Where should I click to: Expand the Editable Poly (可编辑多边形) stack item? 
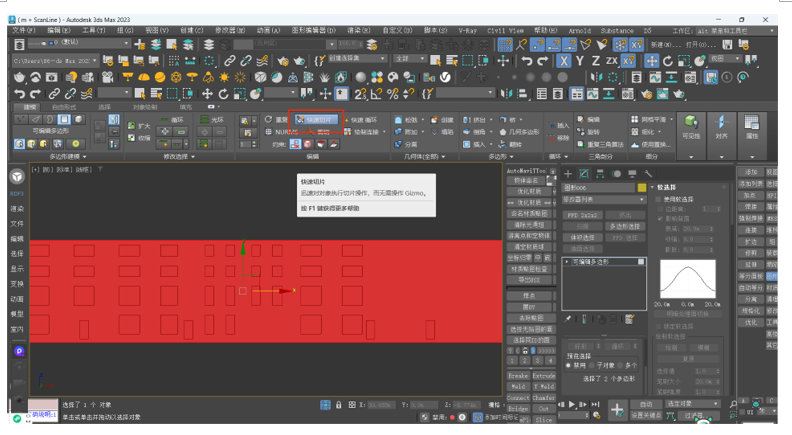point(566,261)
